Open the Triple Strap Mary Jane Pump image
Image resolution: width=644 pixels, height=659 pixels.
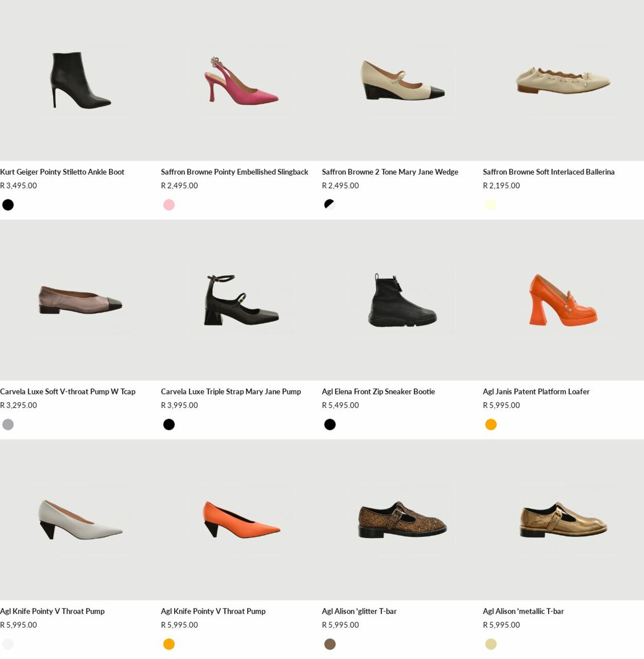click(x=241, y=300)
